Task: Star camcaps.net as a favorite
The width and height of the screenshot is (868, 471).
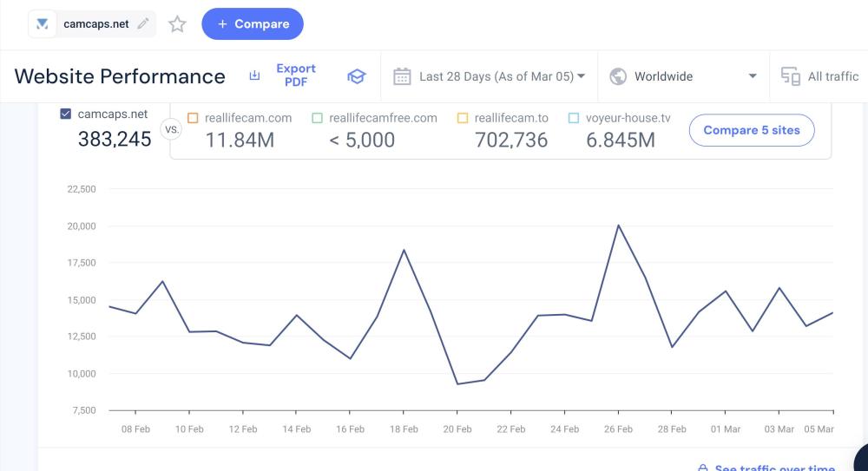Action: 177,24
